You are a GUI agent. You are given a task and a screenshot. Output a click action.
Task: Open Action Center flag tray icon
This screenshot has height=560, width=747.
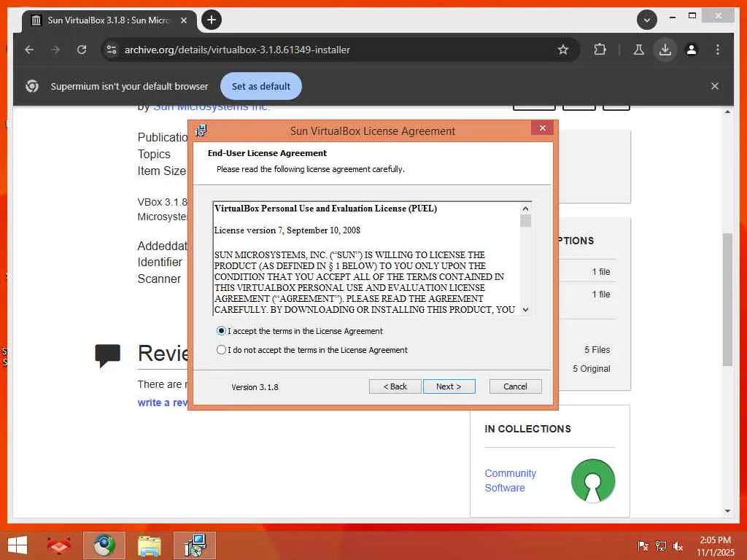coord(643,546)
